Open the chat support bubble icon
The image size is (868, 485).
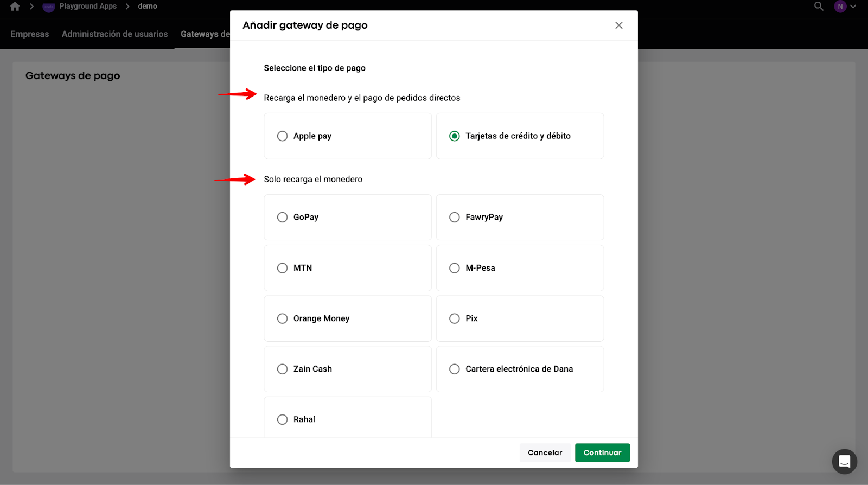click(844, 462)
